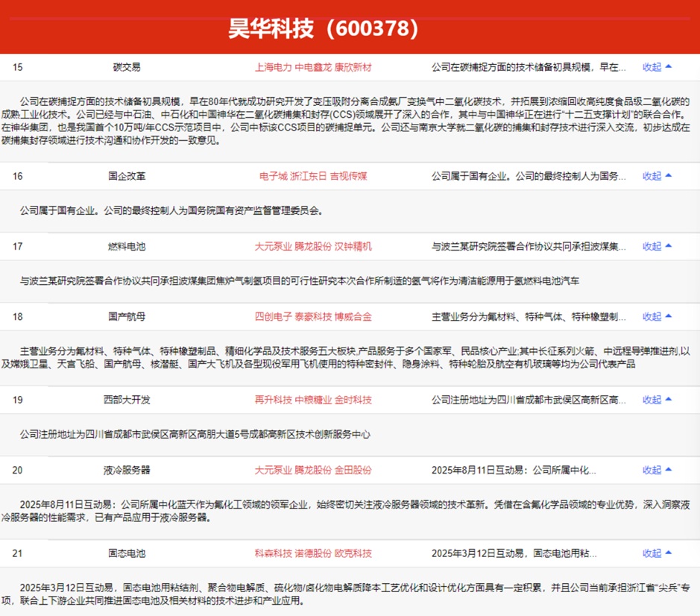Open 金田股份 stock link
The height and width of the screenshot is (616, 700).
tap(353, 470)
